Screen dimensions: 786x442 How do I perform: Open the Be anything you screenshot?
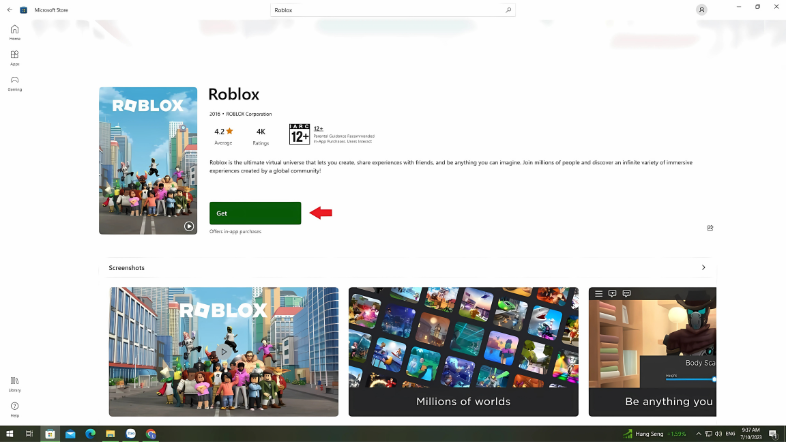[651, 351]
